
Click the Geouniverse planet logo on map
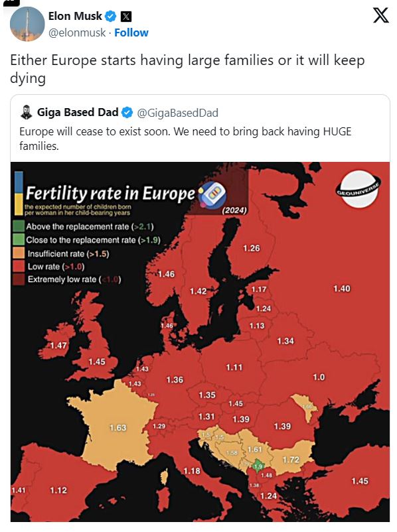(x=358, y=189)
